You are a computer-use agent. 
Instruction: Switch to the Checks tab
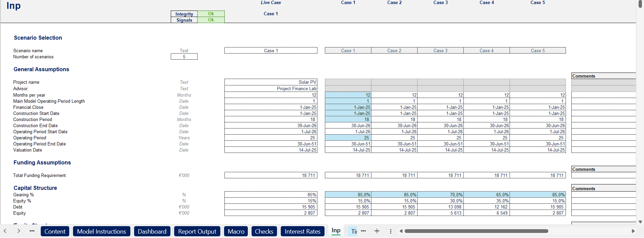tap(264, 231)
